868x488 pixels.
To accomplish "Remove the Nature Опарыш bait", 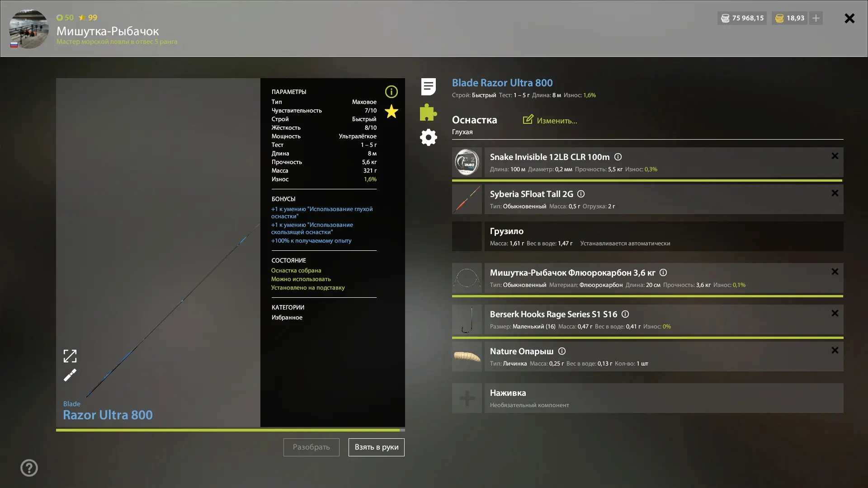I will tap(835, 350).
